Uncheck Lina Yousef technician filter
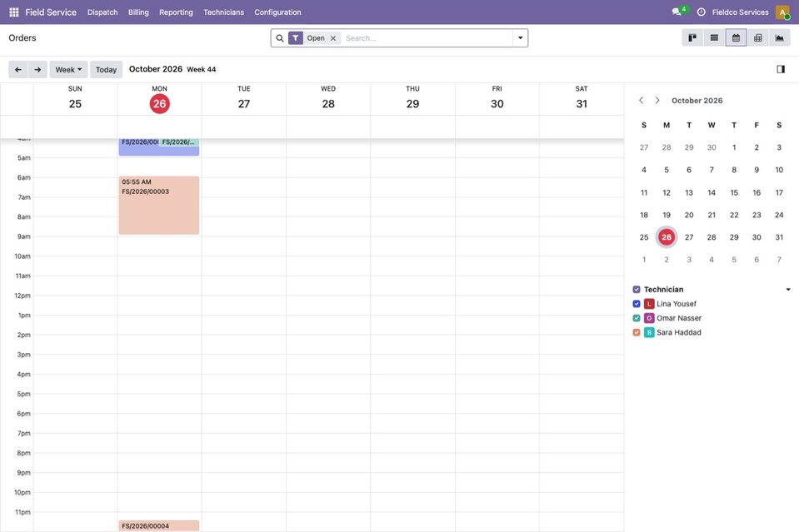Screen dimensions: 799x532 pyautogui.click(x=637, y=304)
